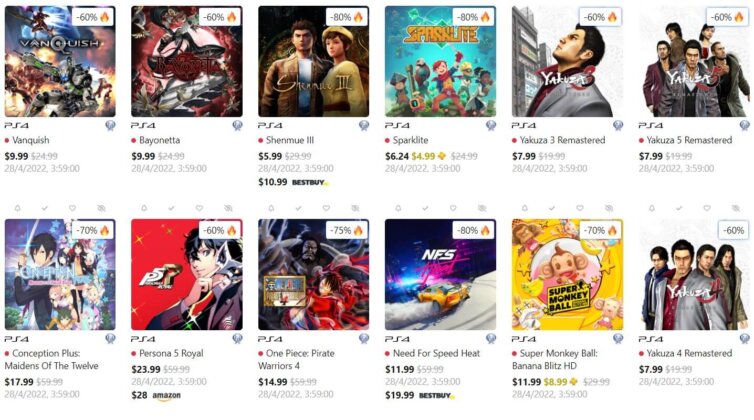Screen dimensions: 754x420
Task: Click Amazon $28 offer under Persona 5 Royal
Action: (x=156, y=395)
